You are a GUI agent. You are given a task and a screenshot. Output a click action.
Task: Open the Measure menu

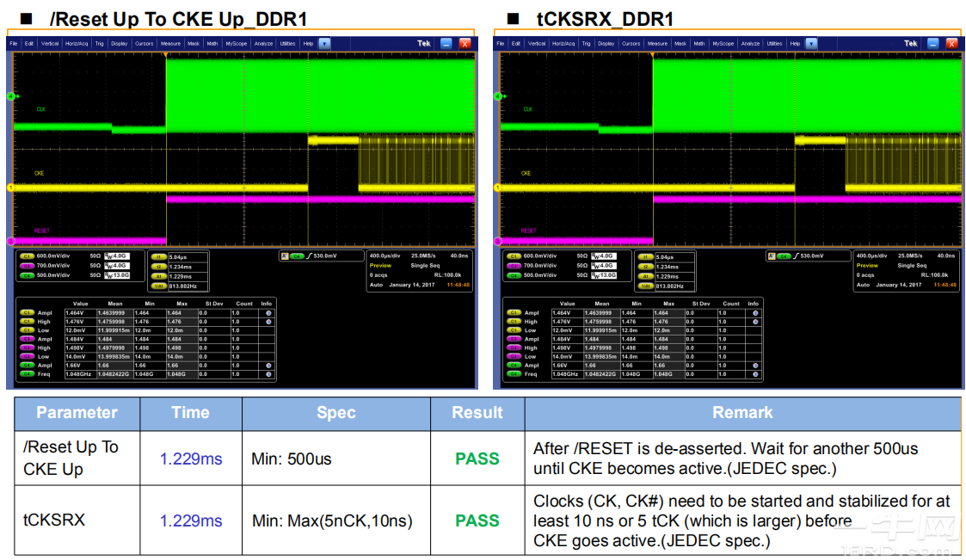[170, 41]
